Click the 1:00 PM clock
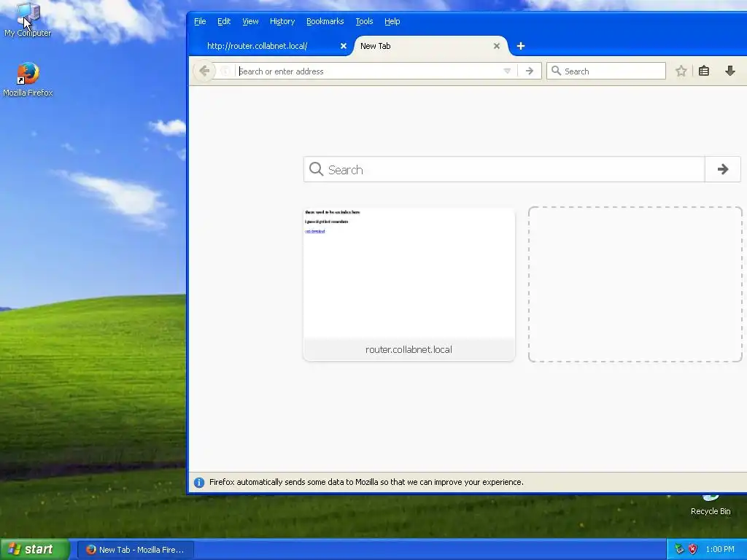The height and width of the screenshot is (560, 747). click(720, 550)
